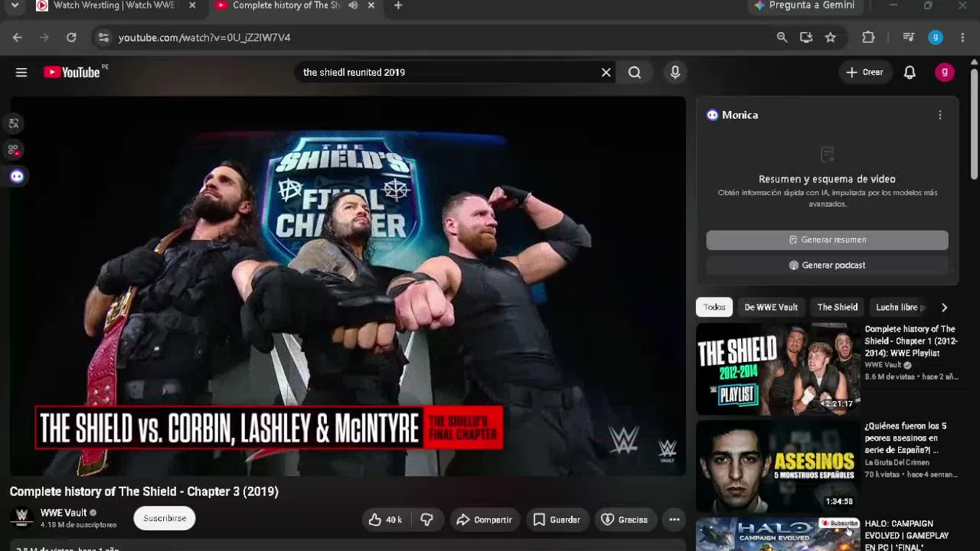Open the Chrome profile avatar
980x551 pixels.
tap(936, 37)
